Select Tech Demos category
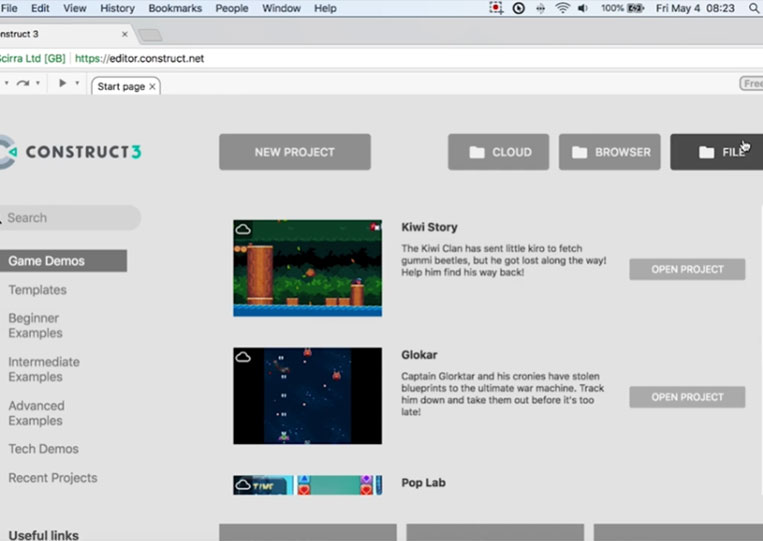Viewport: 763px width, 541px height. (43, 449)
